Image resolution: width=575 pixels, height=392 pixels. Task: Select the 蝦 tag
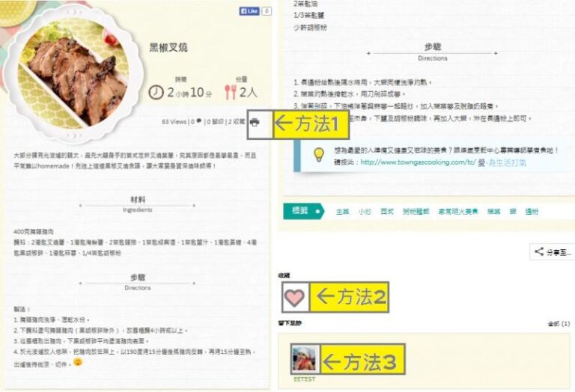pos(513,212)
